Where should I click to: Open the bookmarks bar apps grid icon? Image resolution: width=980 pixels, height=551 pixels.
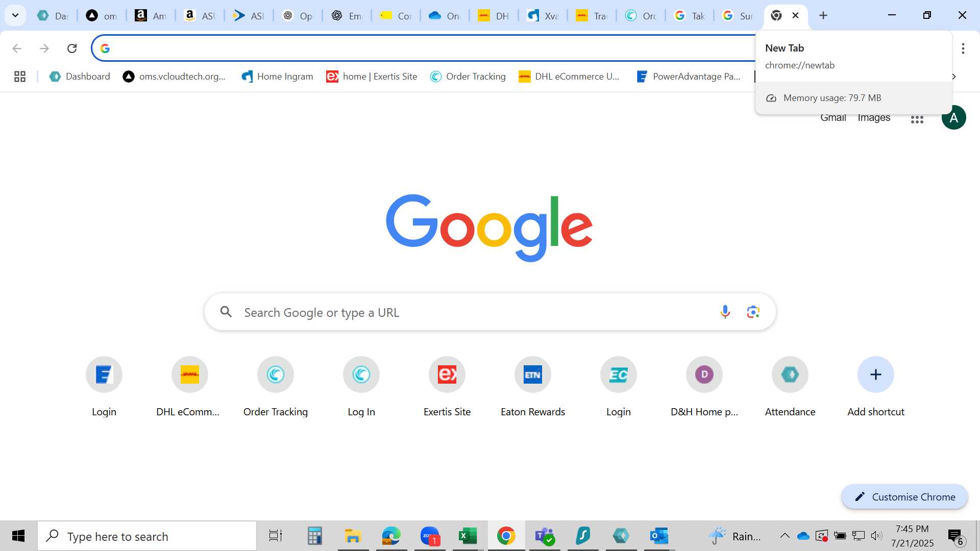(20, 77)
